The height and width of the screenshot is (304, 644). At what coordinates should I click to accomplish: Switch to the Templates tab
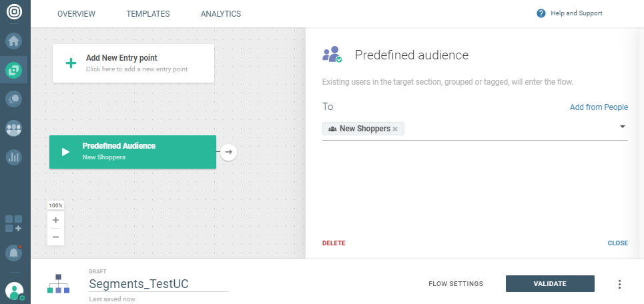point(147,14)
